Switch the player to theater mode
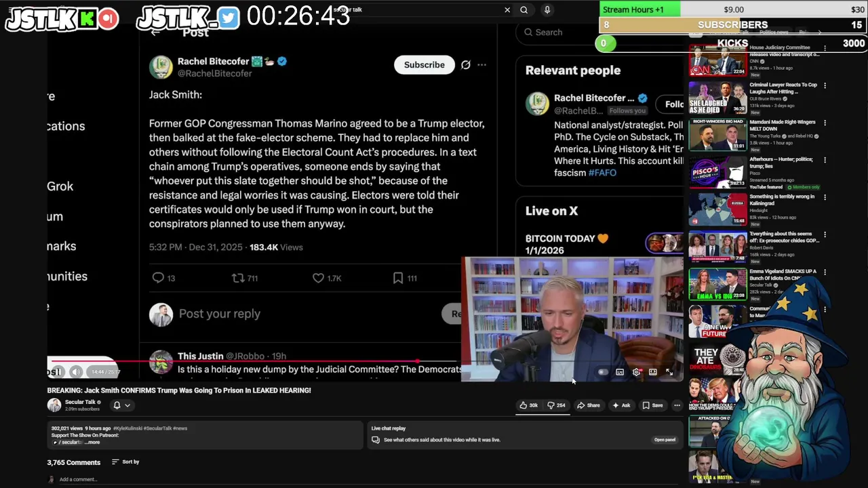 point(652,372)
